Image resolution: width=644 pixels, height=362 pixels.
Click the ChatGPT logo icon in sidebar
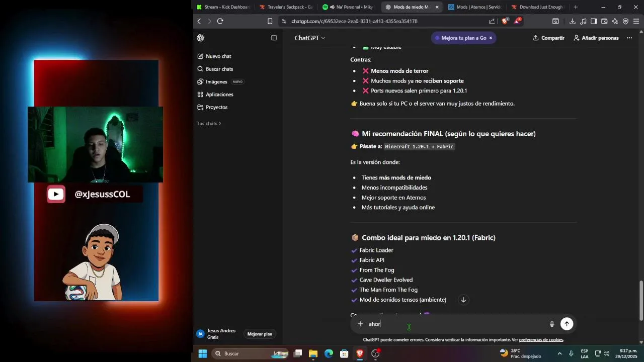200,38
